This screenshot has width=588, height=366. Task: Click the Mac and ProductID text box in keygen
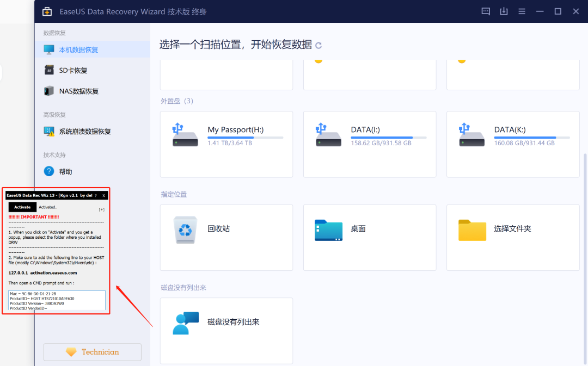57,300
